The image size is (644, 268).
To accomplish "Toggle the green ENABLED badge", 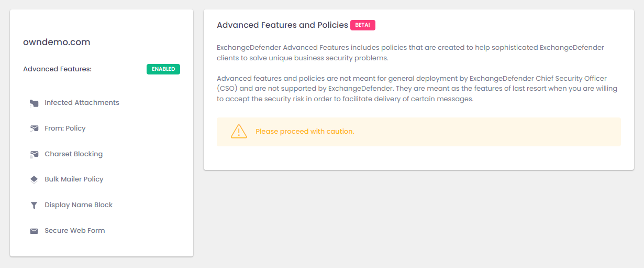I will point(163,69).
